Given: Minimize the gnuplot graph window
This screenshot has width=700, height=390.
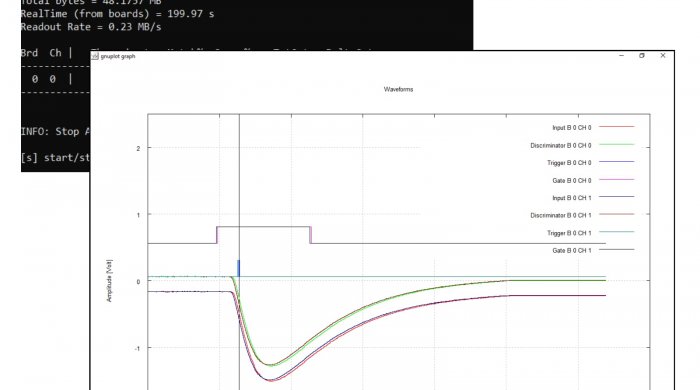Looking at the screenshot, I should tap(621, 56).
